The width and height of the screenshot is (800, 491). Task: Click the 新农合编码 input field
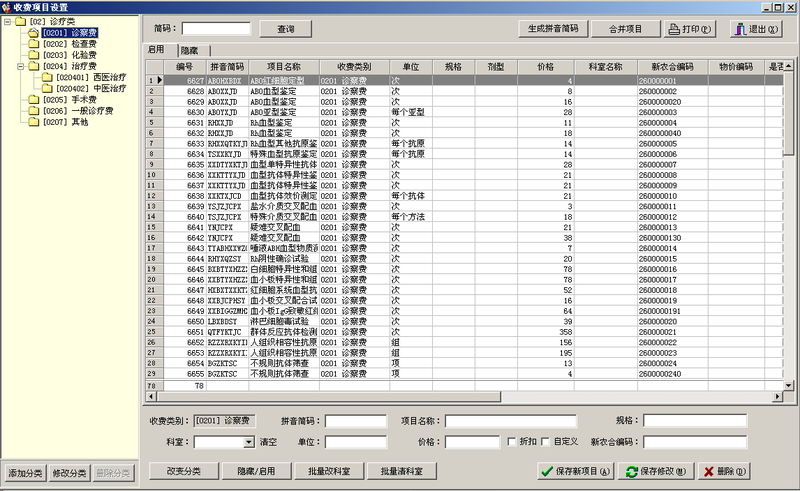coord(695,442)
